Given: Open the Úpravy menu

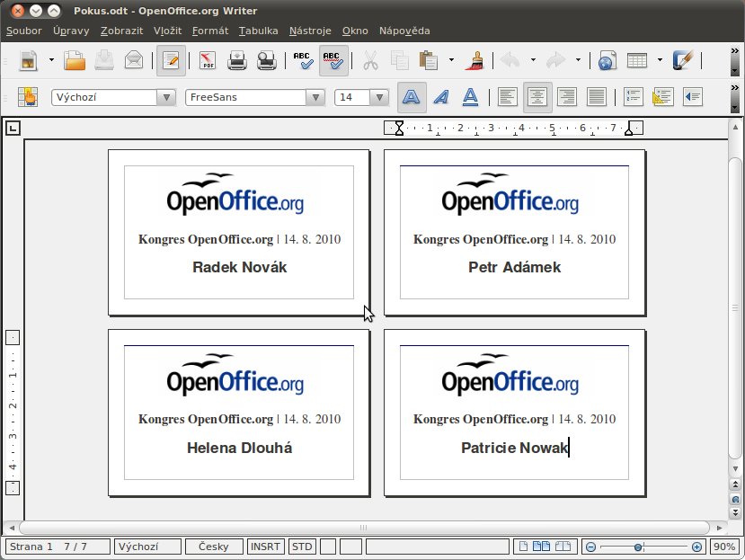Looking at the screenshot, I should click(x=71, y=31).
